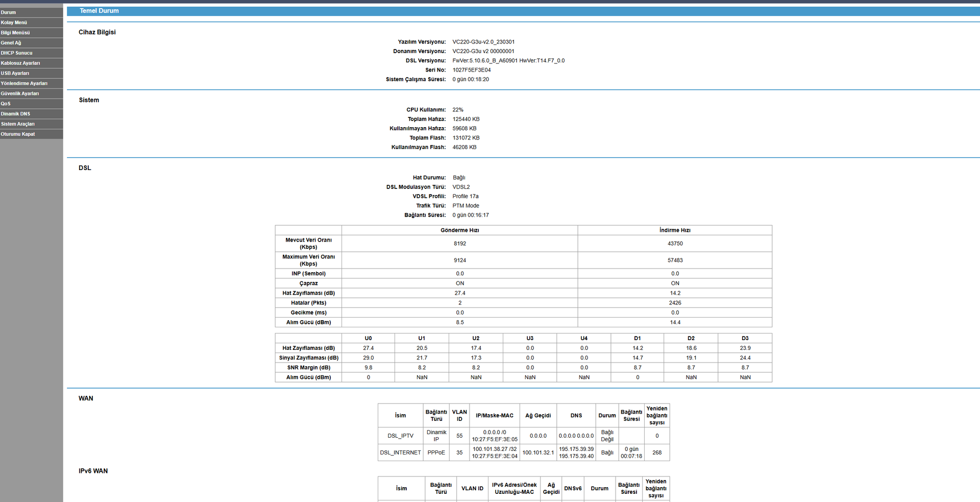Select the DSL version FwVer value
The width and height of the screenshot is (980, 502).
tap(508, 61)
